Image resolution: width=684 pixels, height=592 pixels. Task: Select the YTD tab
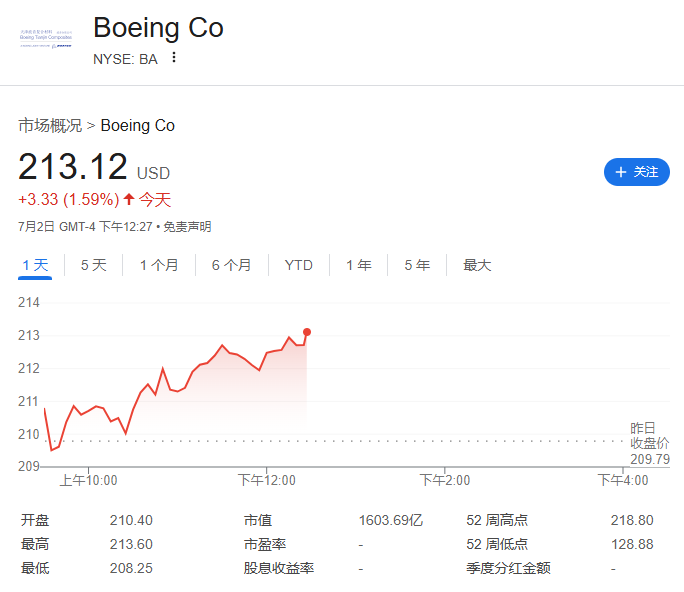(x=299, y=265)
